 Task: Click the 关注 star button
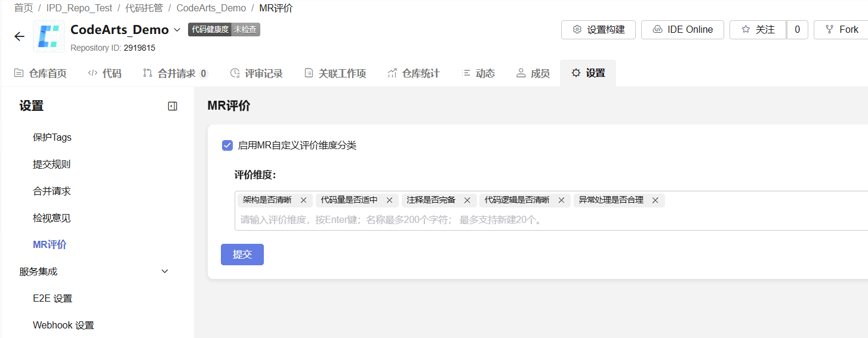click(758, 30)
